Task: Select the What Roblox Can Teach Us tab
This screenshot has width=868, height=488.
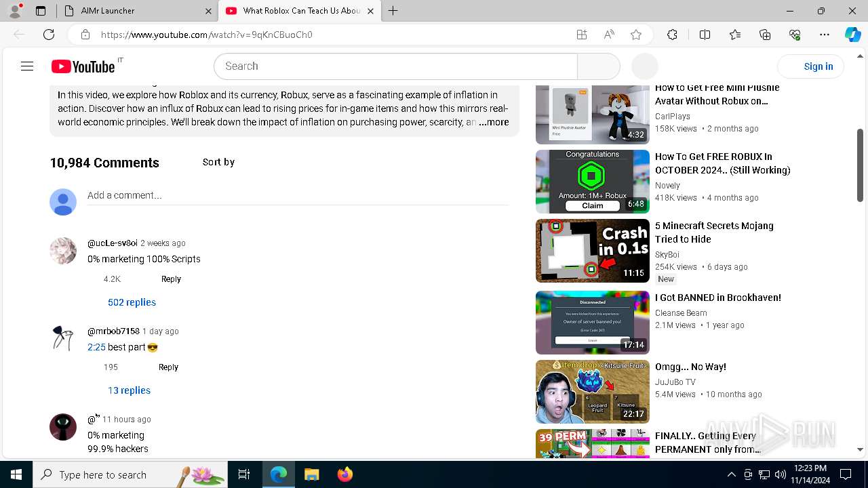Action: [300, 11]
